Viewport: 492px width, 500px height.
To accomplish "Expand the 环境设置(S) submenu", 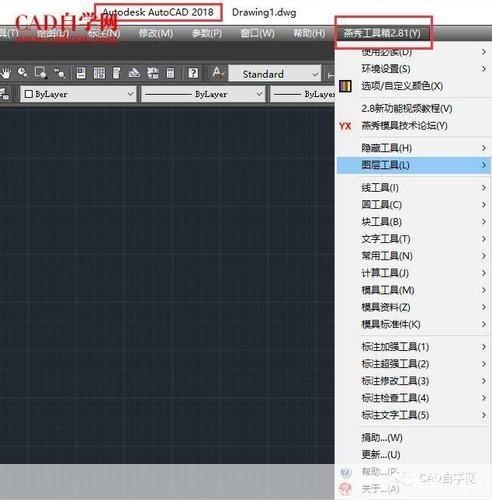I will coord(413,69).
